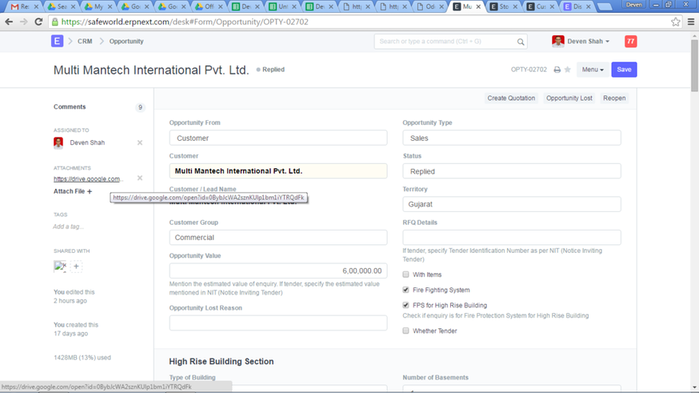Click Create Quotation button
The image size is (699, 393).
pyautogui.click(x=511, y=98)
